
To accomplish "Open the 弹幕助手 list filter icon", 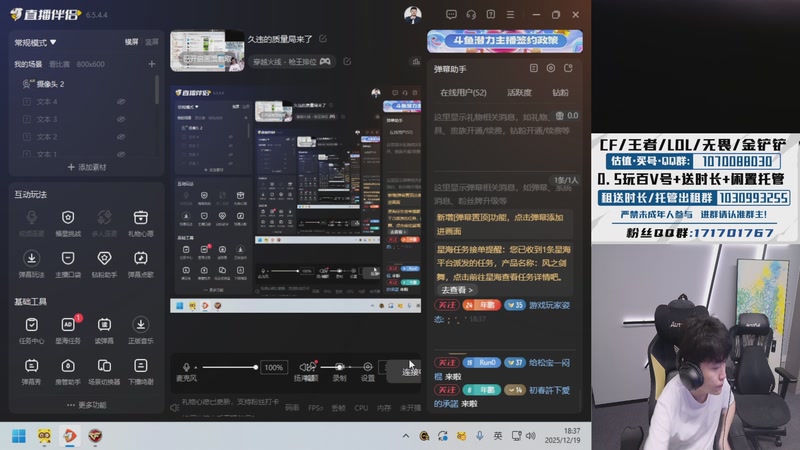I will click(534, 68).
